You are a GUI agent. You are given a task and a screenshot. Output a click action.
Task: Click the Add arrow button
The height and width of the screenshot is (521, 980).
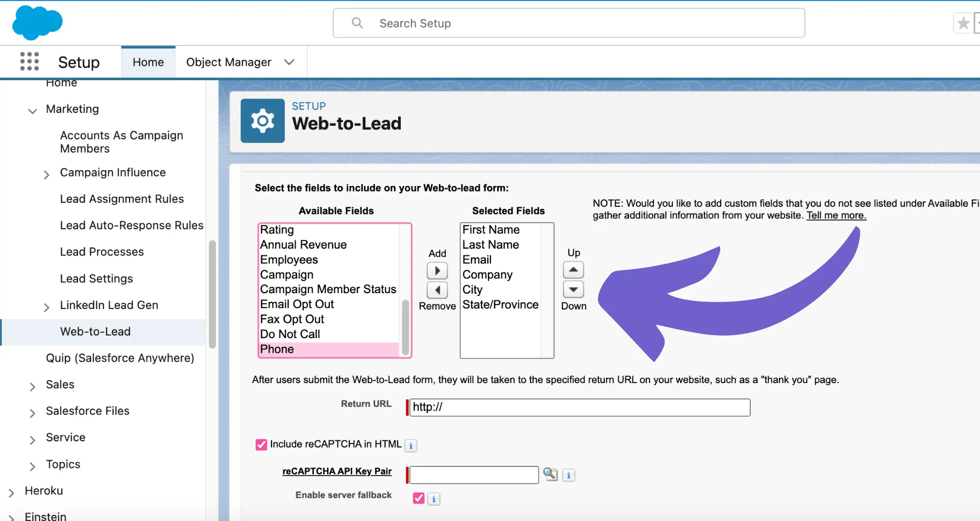coord(437,270)
